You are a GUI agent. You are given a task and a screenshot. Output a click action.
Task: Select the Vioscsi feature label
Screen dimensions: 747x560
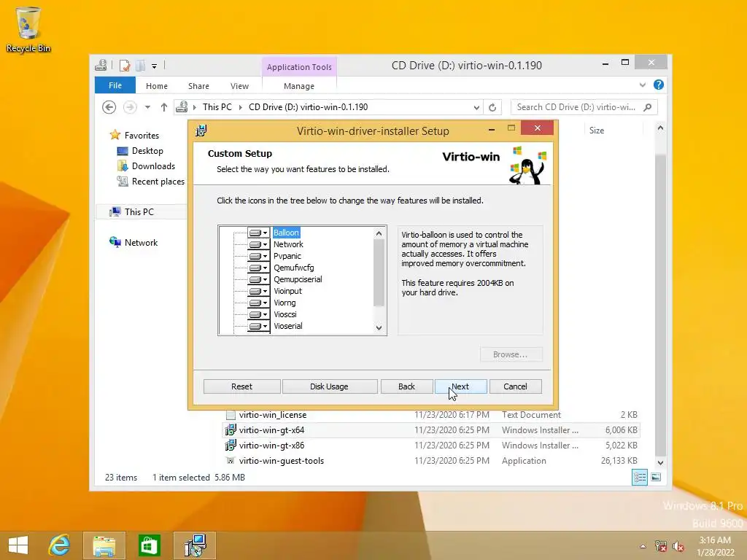tap(285, 314)
